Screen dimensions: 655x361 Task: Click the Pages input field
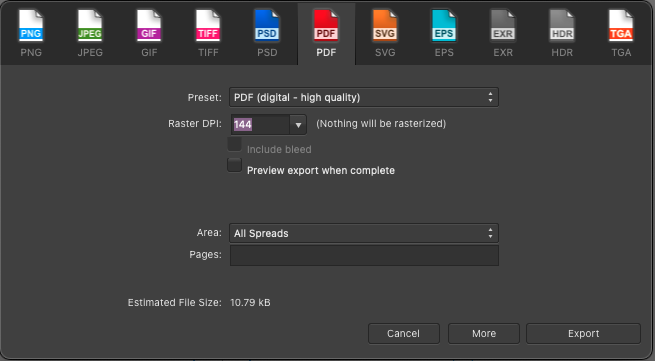click(x=364, y=255)
